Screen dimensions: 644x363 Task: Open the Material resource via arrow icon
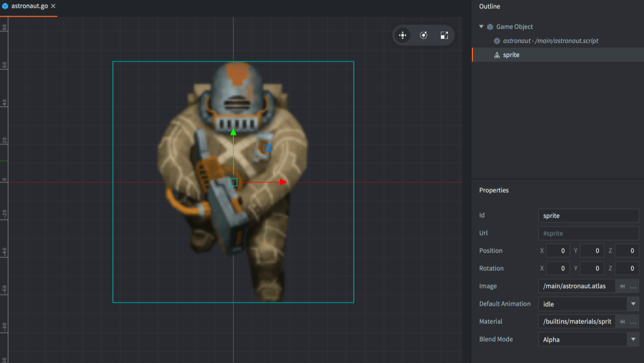click(x=622, y=322)
